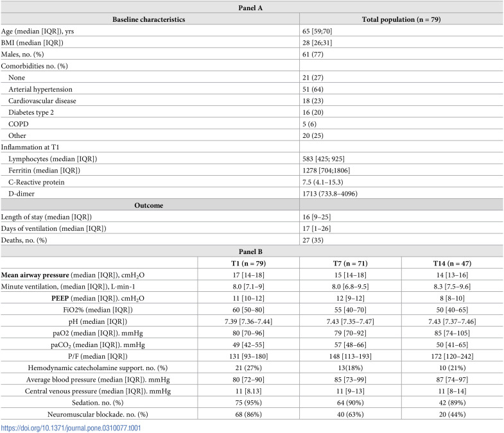
Task: Select the Ferritin value 1278 [704;1806]
Action: (x=326, y=170)
